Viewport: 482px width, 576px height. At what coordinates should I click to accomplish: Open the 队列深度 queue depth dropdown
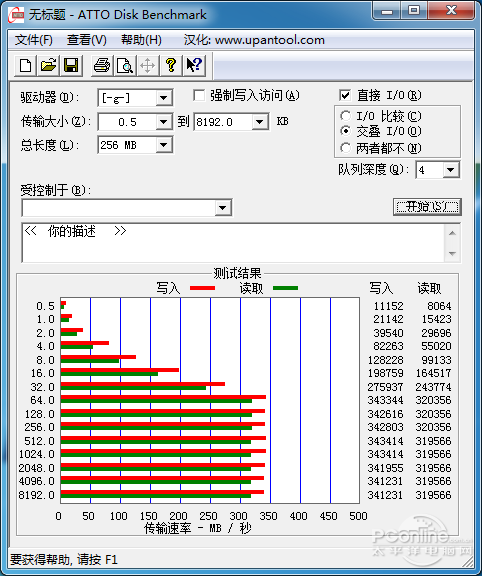click(451, 170)
